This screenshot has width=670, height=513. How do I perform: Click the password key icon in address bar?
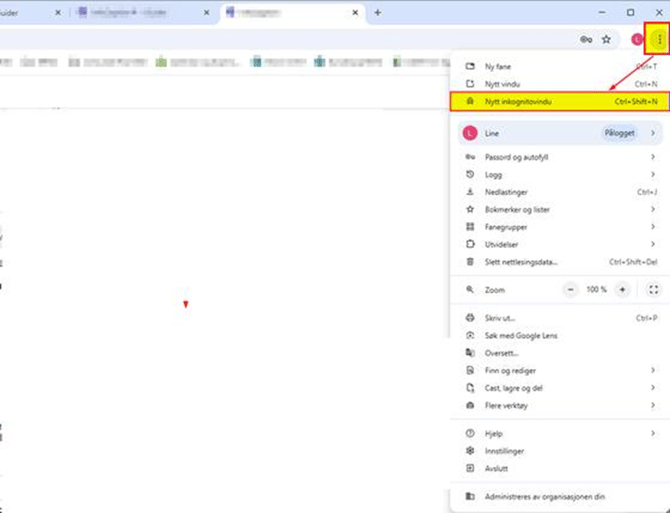[x=586, y=40]
